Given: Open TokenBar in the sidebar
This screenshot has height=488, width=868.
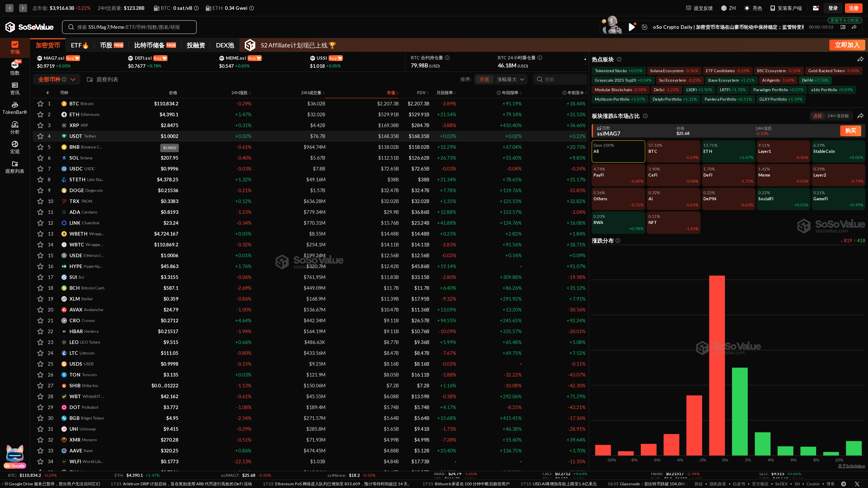Looking at the screenshot, I should pyautogui.click(x=15, y=108).
